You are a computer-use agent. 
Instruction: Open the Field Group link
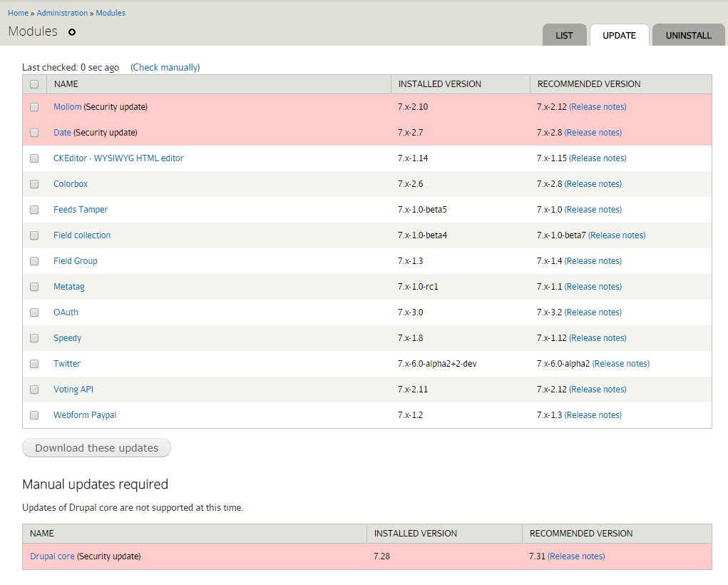coord(75,260)
